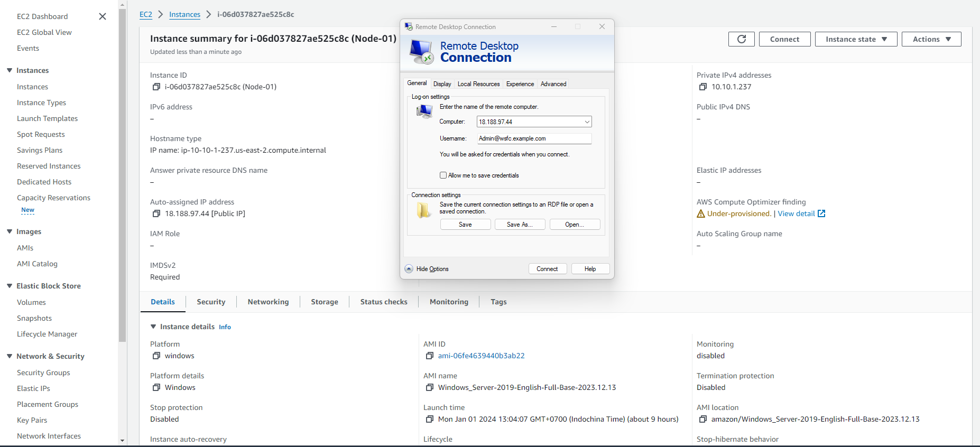Open the Instance state dropdown
980x447 pixels.
(856, 39)
